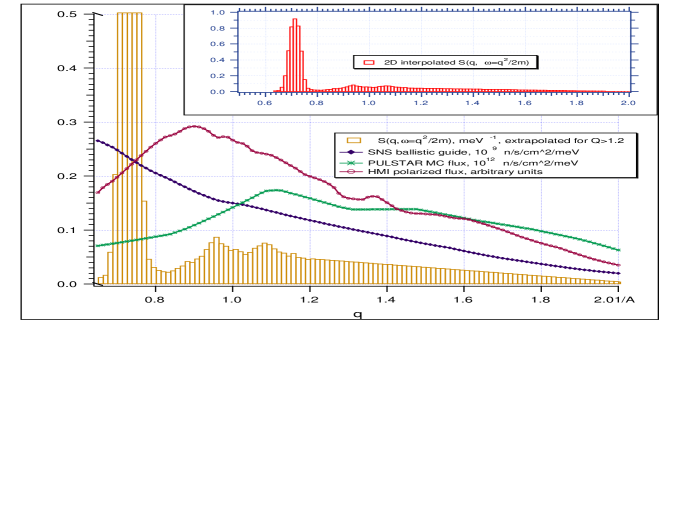Click the peak of the magenta HMI curve
The width and height of the screenshot is (699, 513).
[x=194, y=126]
